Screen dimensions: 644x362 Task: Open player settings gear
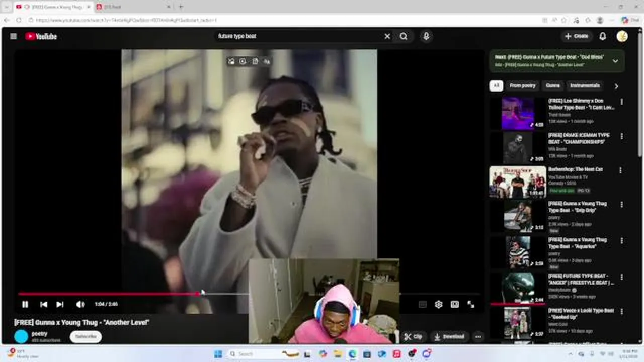[x=439, y=304]
